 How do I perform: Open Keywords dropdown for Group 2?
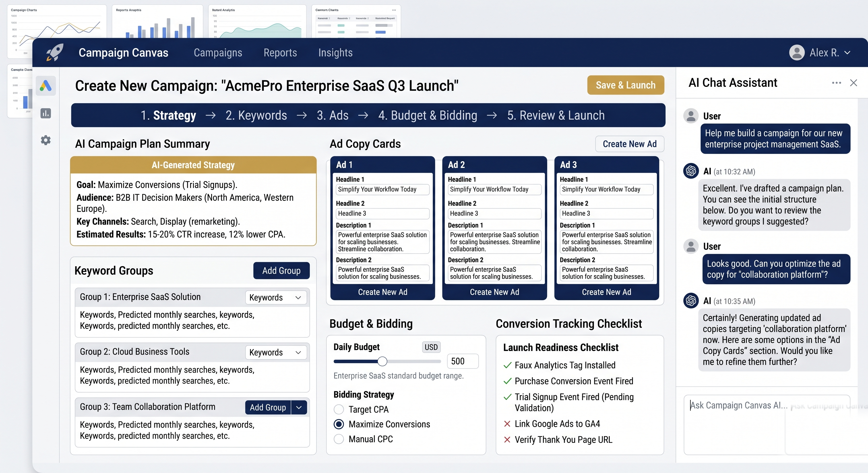click(x=276, y=353)
